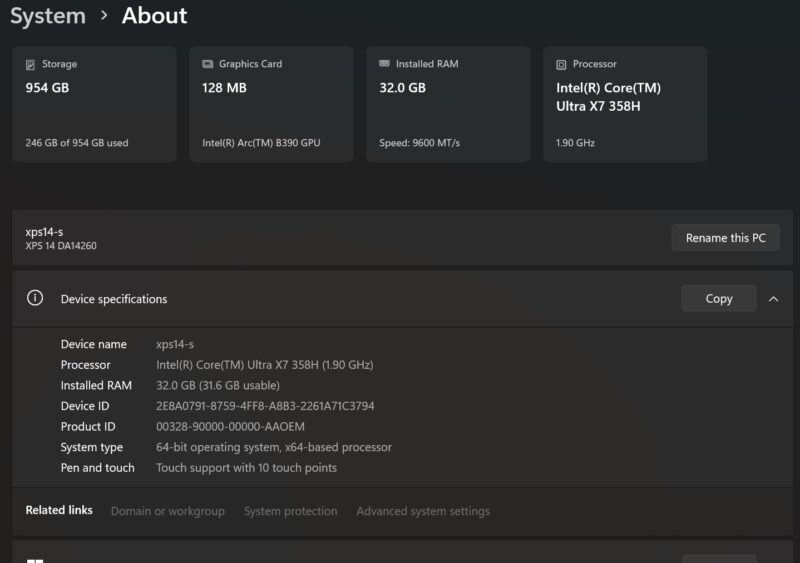
Task: Select the '1.90 GHz' text in Processor card
Action: tap(576, 143)
